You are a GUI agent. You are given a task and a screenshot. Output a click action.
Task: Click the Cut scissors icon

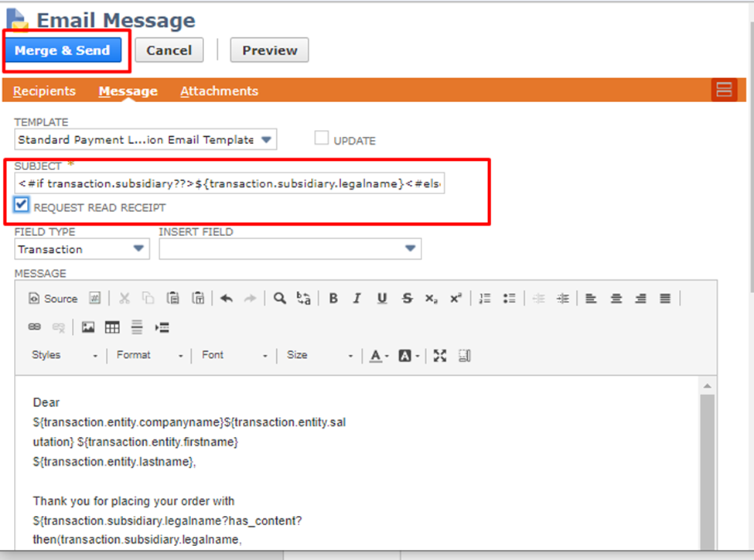(125, 299)
